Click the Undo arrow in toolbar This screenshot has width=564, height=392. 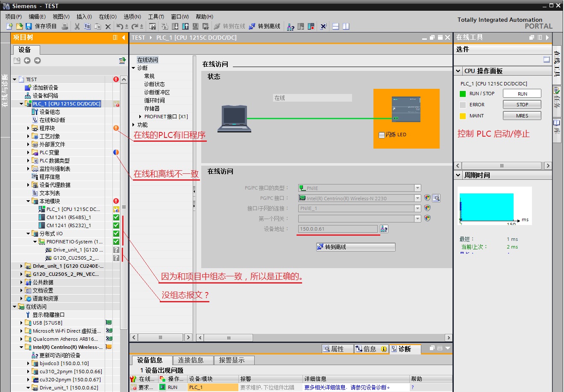tap(120, 26)
